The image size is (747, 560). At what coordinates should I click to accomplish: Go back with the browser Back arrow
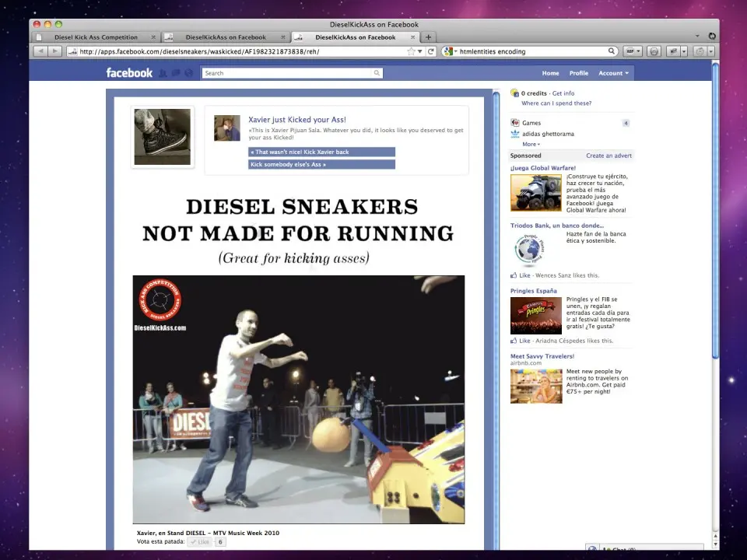pos(41,51)
